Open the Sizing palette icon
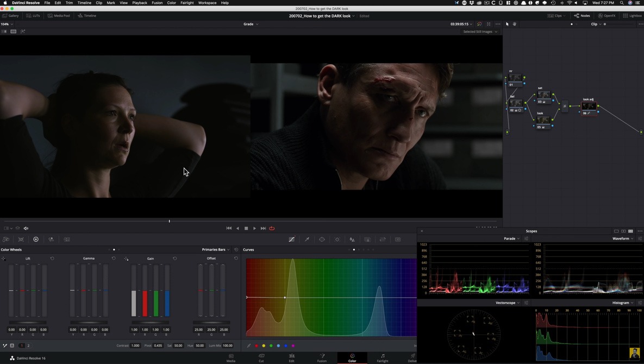The height and width of the screenshot is (364, 644). tap(383, 239)
